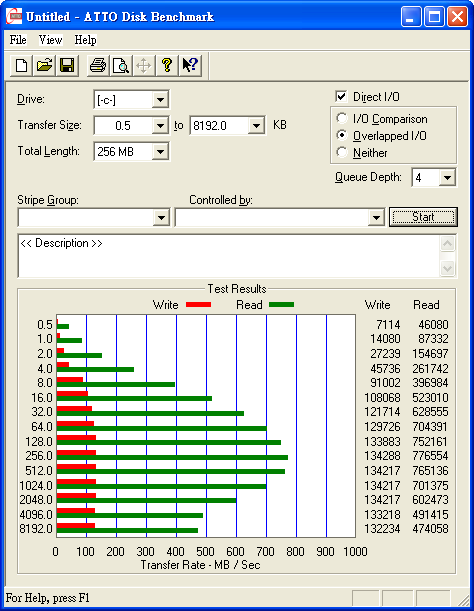This screenshot has width=474, height=611.
Task: Expand the Queue Depth dropdown
Action: tap(447, 178)
